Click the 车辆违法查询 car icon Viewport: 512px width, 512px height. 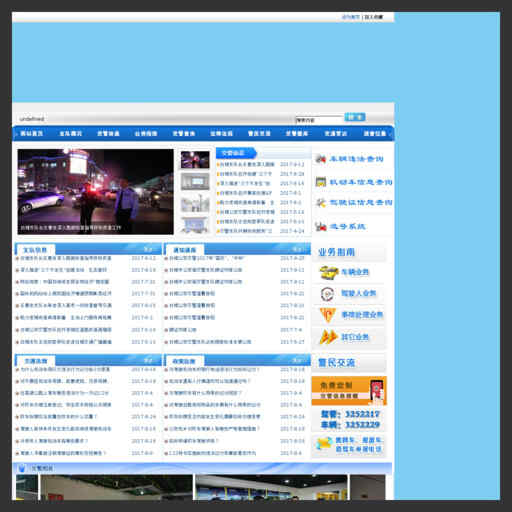[321, 159]
